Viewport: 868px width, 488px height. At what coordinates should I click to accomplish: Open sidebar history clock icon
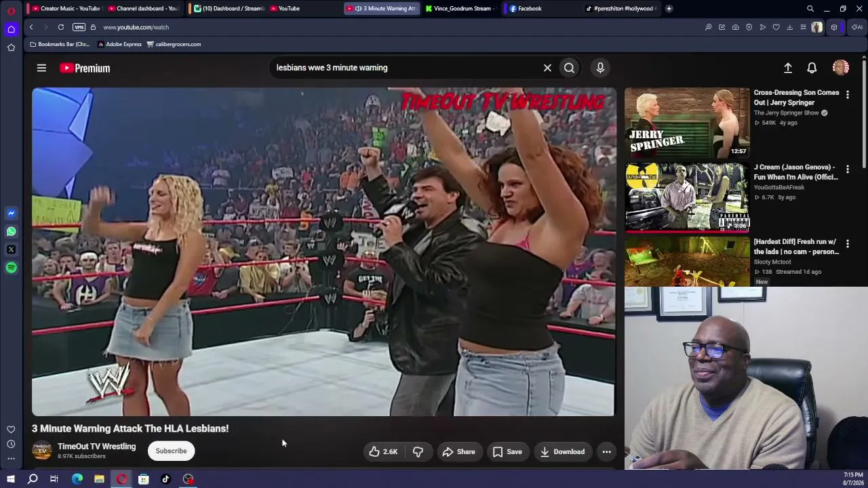[x=11, y=444]
